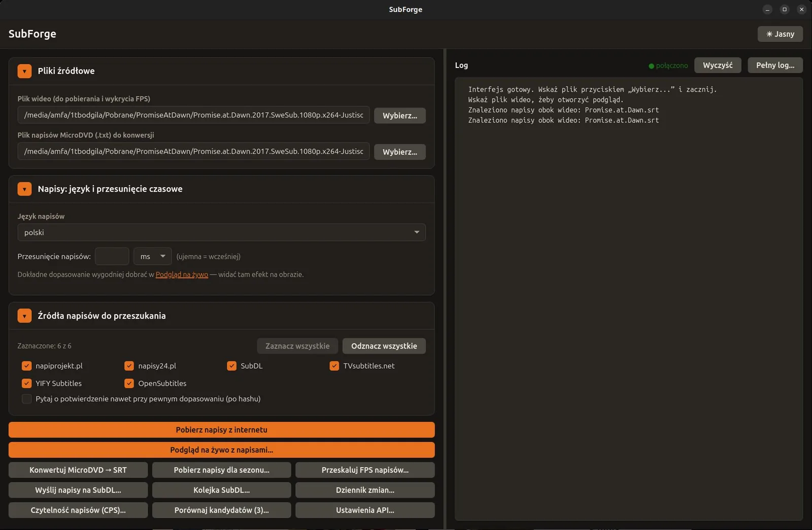
Task: Maximize the SubForge window
Action: 785,9
